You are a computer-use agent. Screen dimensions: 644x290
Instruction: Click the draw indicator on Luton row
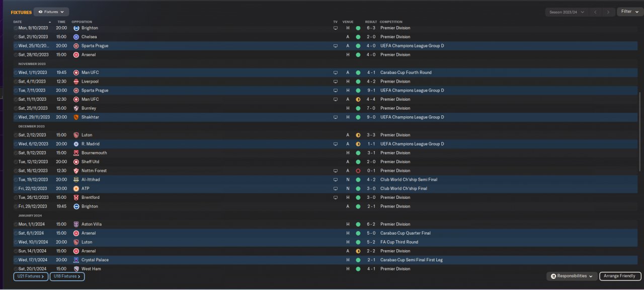click(x=358, y=135)
